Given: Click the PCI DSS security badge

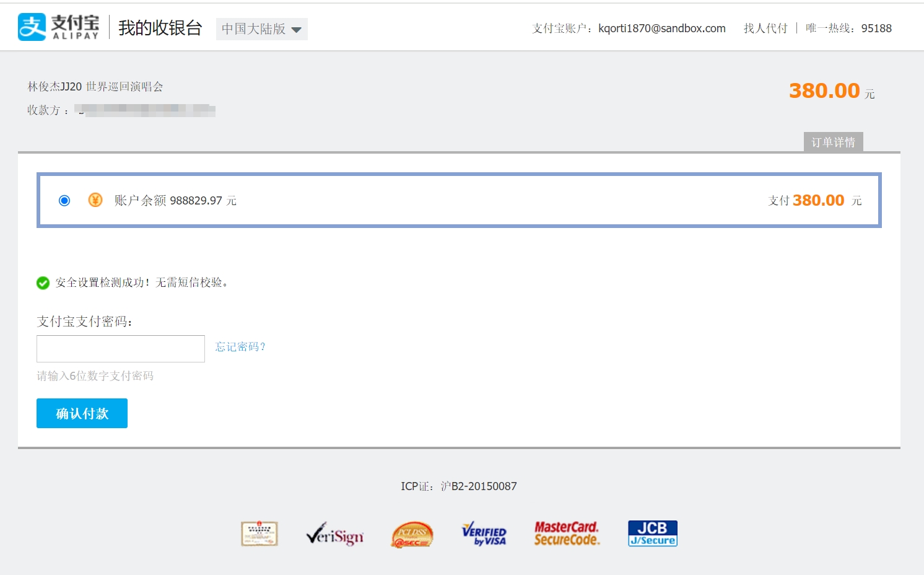Looking at the screenshot, I should [x=412, y=534].
